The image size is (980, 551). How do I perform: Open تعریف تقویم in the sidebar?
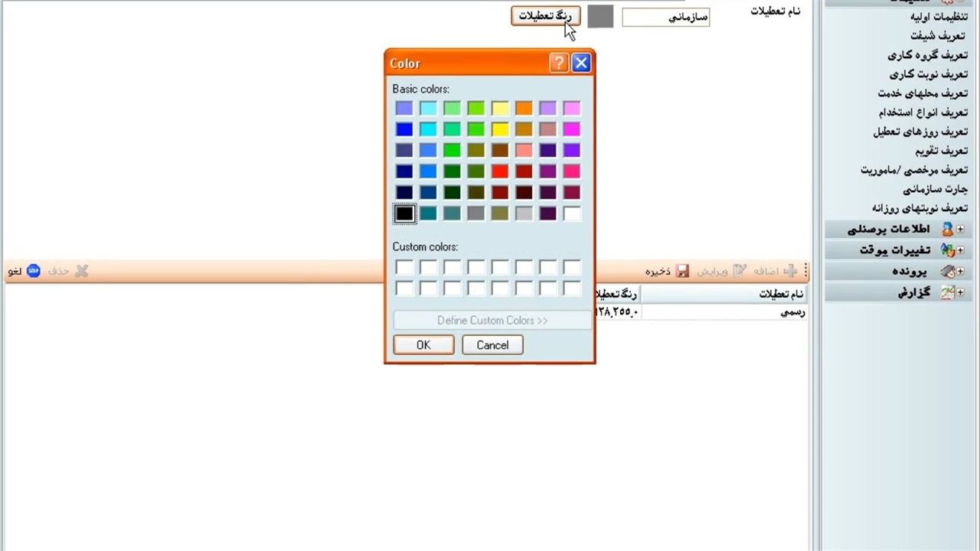tap(941, 151)
